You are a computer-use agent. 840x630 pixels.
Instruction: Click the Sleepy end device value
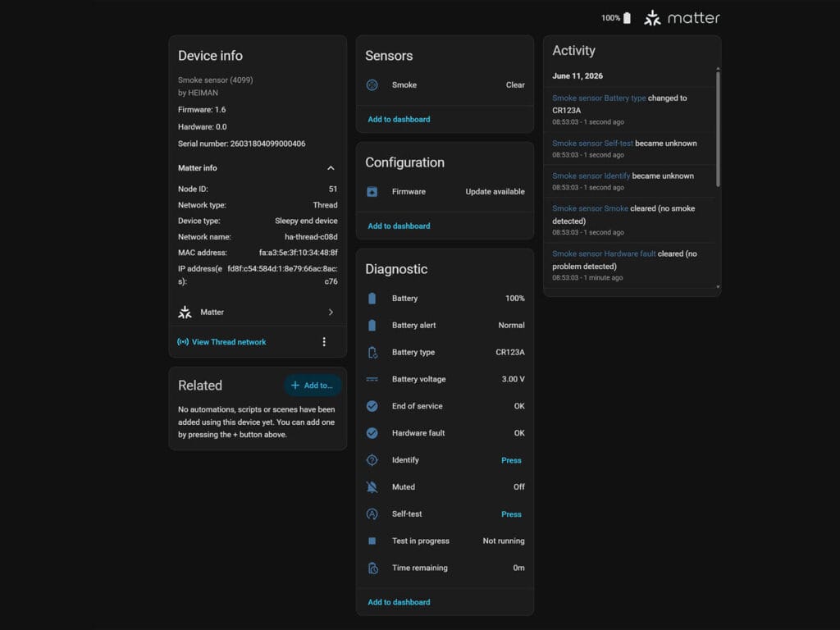pyautogui.click(x=307, y=221)
